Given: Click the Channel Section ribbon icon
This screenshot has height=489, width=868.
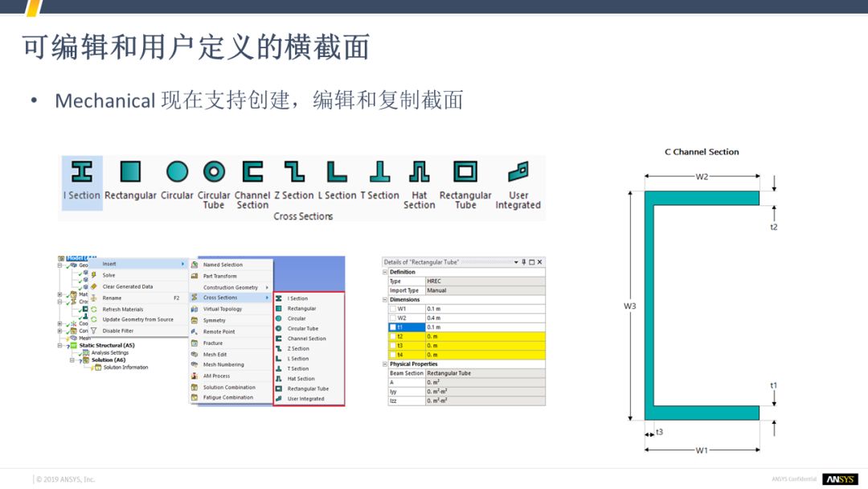Looking at the screenshot, I should click(x=252, y=172).
